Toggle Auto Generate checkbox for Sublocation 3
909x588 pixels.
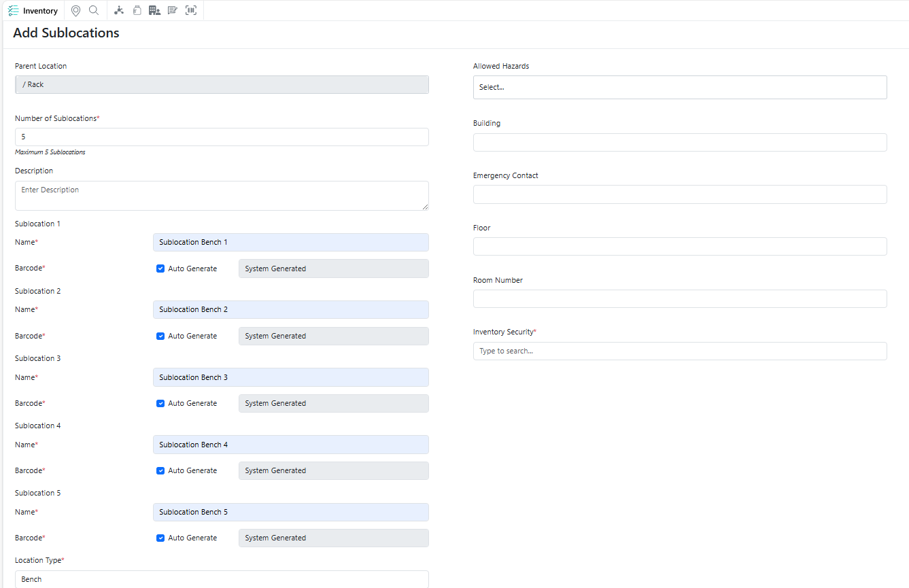pos(160,403)
